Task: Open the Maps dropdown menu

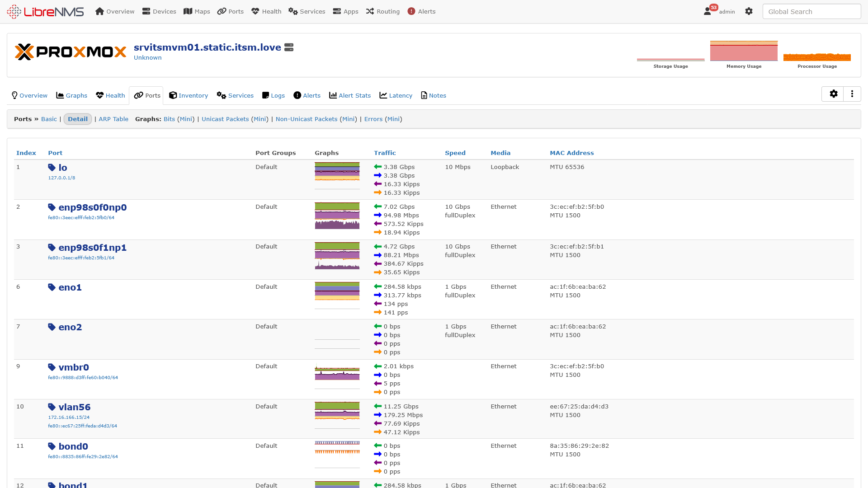Action: (197, 12)
